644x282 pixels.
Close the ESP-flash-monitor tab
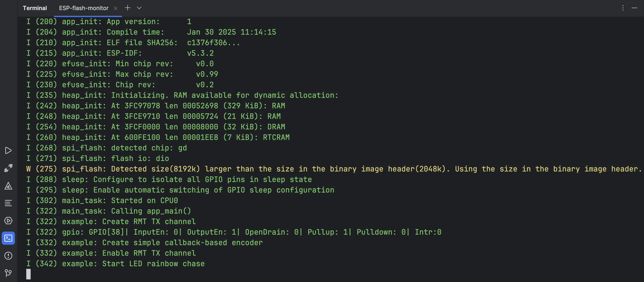click(116, 8)
